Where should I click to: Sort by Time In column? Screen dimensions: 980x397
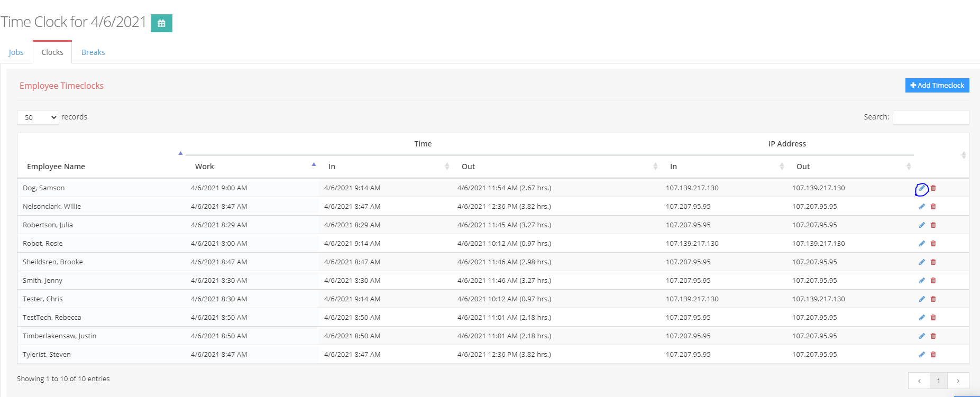pos(386,167)
